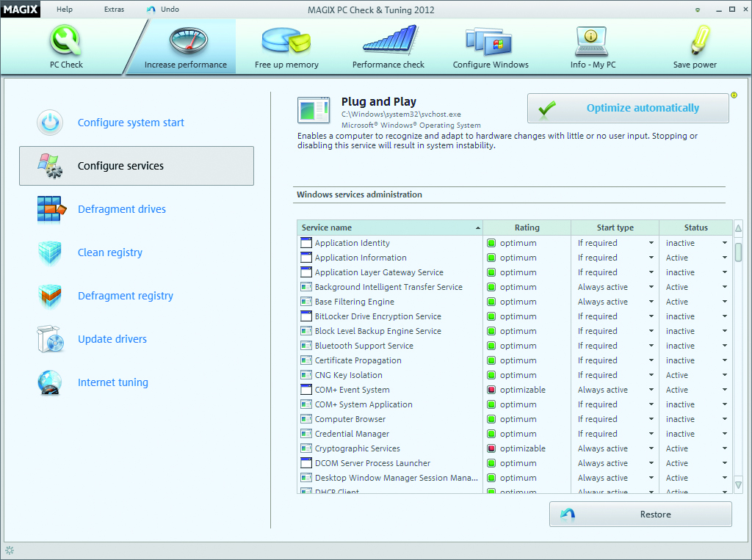Screen dimensions: 752x560
Task: Open the Help menu
Action: coord(65,9)
